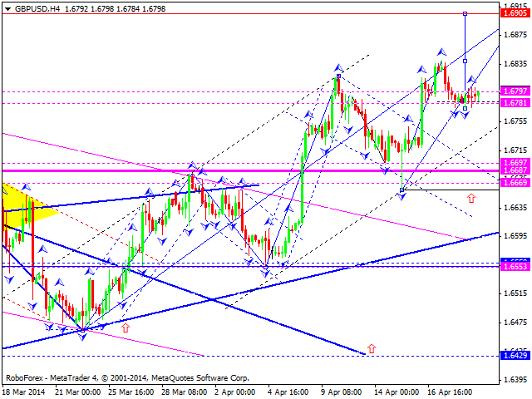Select the GBPUSD,H4 chart title
This screenshot has width=532, height=399.
click(37, 9)
